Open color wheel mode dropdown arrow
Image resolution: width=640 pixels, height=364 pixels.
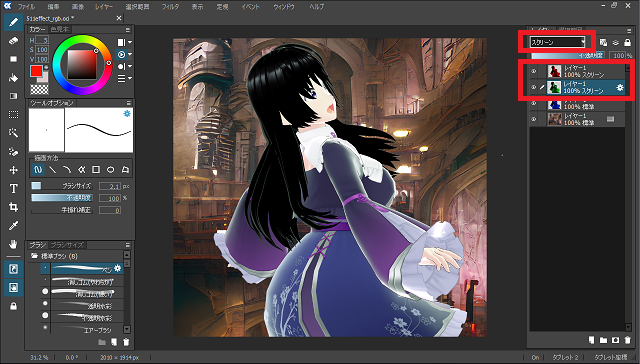click(x=130, y=54)
